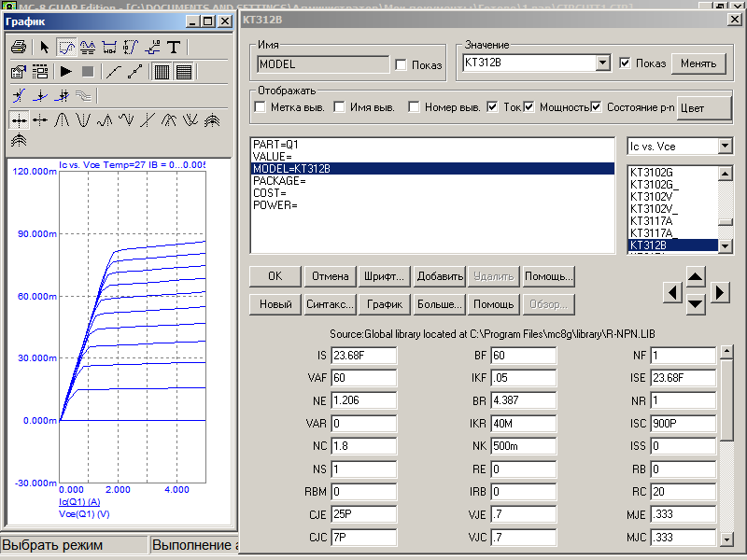Screen dimensions: 747x560
Task: Expand the 'Ic vs. Vce' plot dropdown
Action: coord(725,147)
